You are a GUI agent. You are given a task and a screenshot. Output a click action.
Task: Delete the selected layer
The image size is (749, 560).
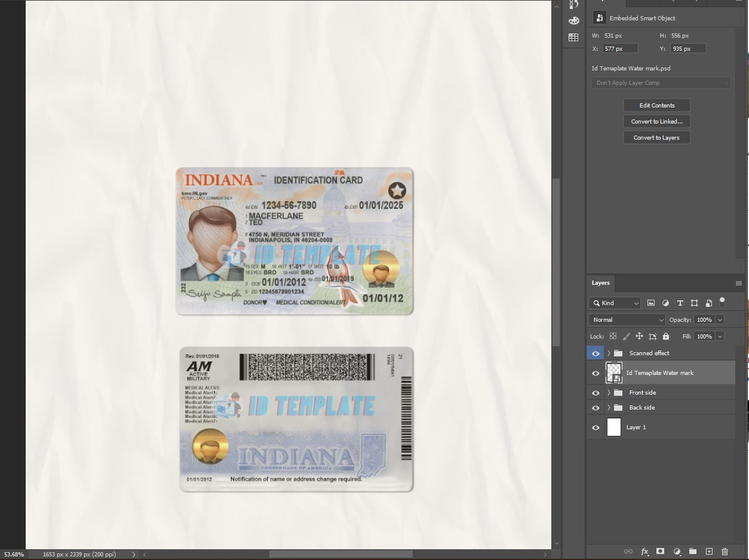(725, 552)
